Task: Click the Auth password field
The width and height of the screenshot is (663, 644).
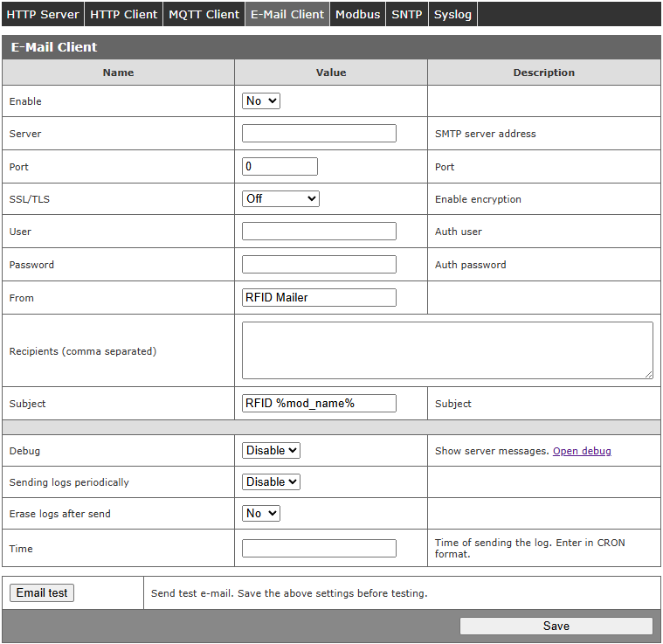Action: pos(319,264)
